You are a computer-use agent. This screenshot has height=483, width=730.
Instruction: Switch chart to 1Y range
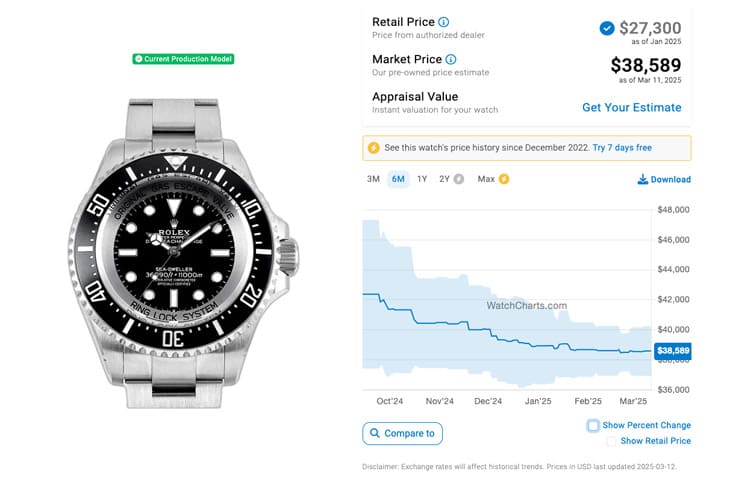(422, 179)
